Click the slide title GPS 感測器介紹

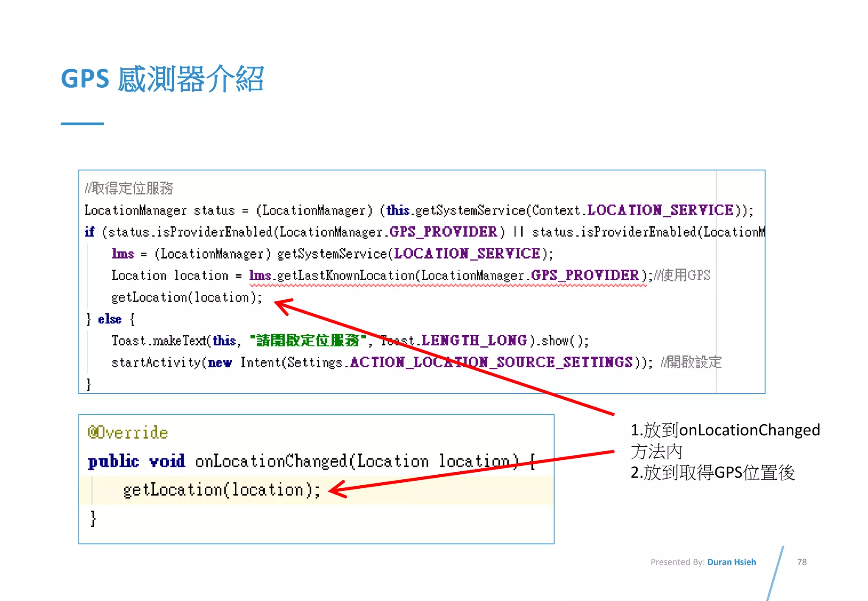pos(162,79)
